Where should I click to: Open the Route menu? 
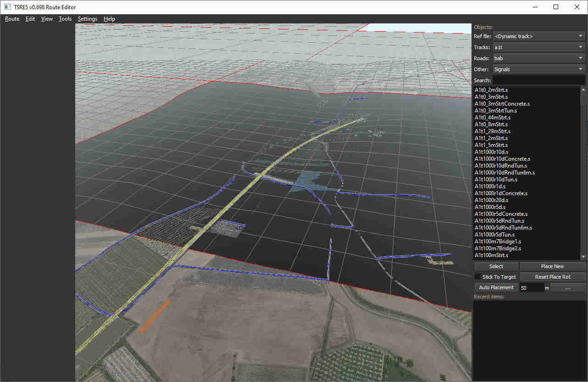(12, 19)
